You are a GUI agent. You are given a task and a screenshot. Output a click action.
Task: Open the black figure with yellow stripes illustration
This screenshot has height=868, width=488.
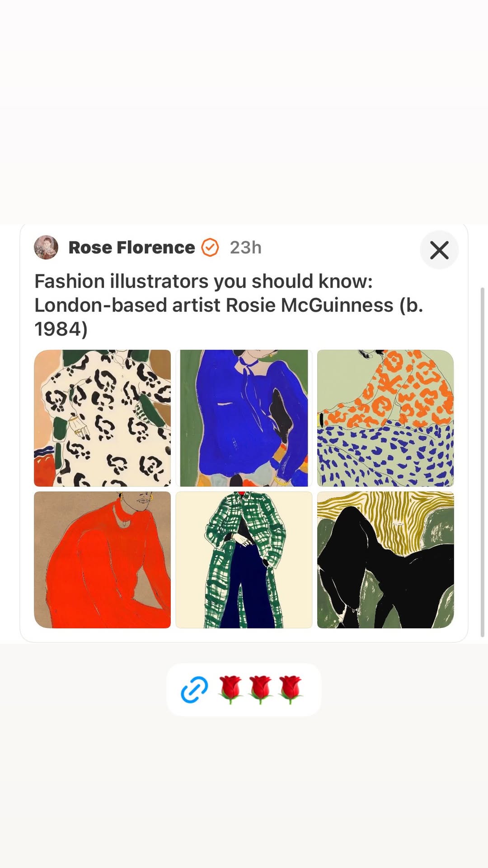385,560
